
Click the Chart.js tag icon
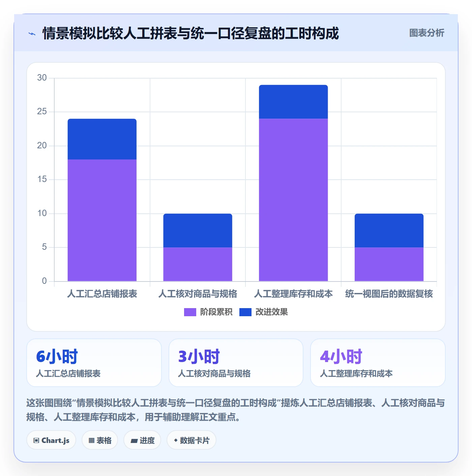coord(36,440)
